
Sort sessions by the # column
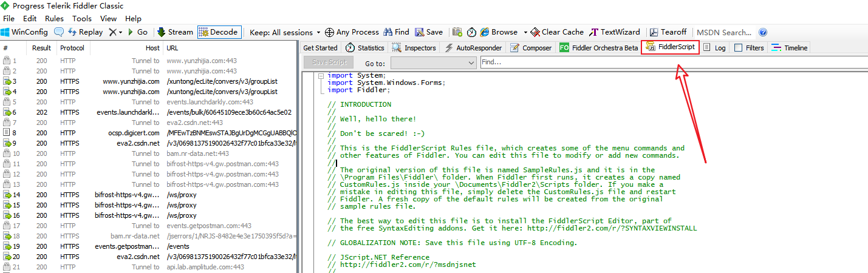[13, 48]
